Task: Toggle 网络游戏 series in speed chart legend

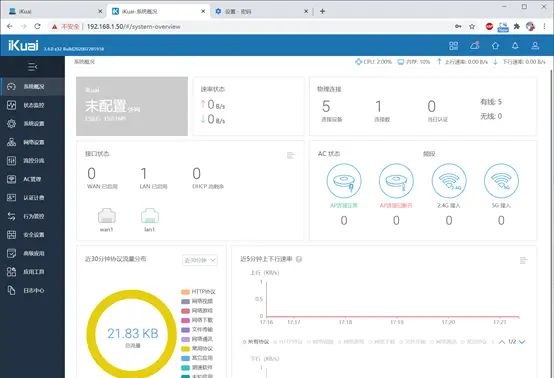Action: click(351, 342)
